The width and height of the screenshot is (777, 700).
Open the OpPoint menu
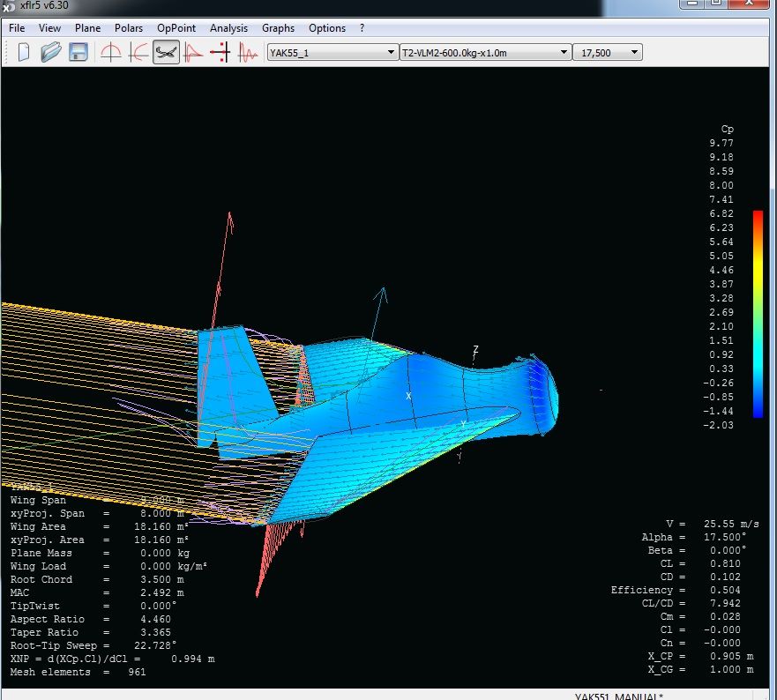(176, 28)
